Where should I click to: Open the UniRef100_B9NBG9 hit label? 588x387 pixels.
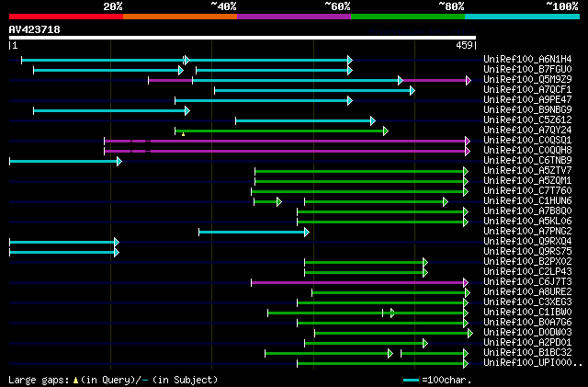527,110
